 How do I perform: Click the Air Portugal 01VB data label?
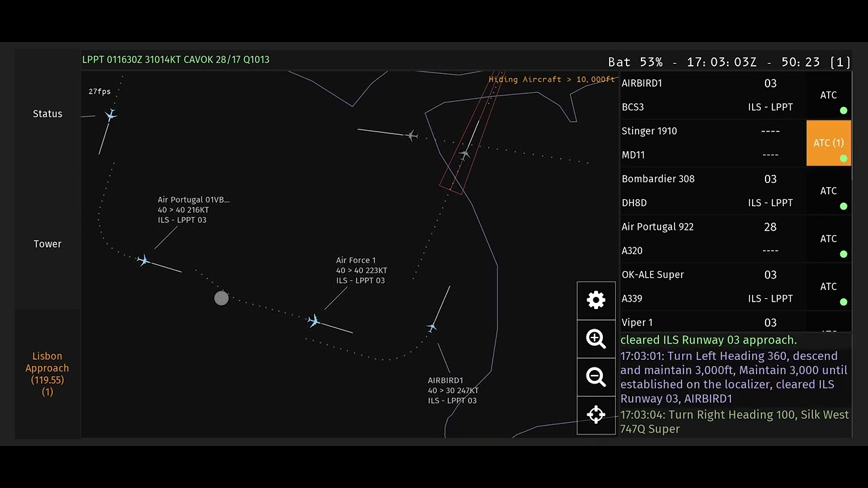click(193, 210)
